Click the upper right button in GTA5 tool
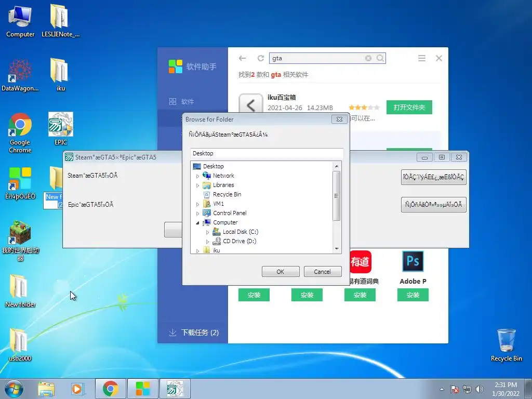532x399 pixels. click(434, 177)
